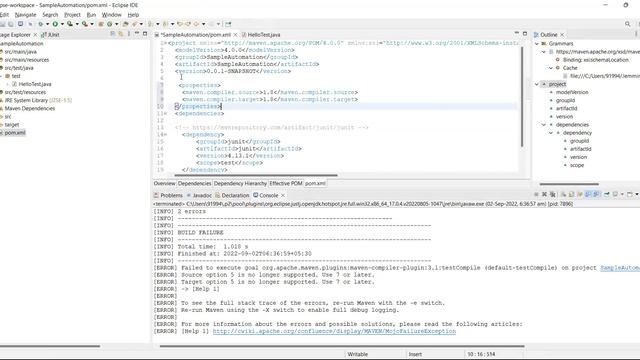
Task: Toggle Show Console on Standard Out change
Action: click(x=589, y=195)
